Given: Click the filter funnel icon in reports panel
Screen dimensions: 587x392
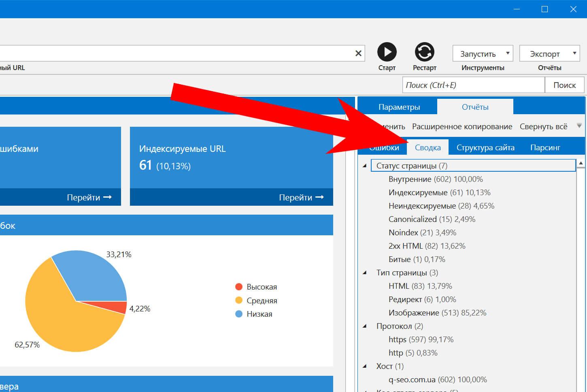Looking at the screenshot, I should [579, 126].
